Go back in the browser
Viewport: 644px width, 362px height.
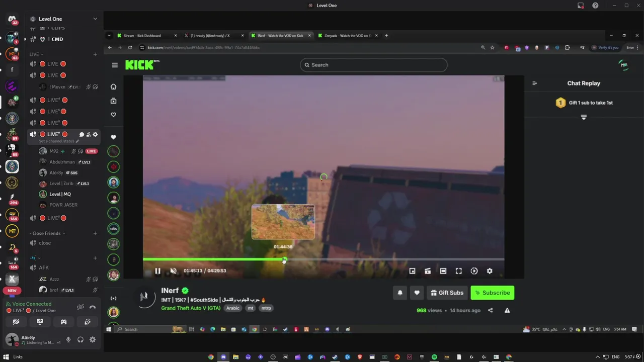[x=110, y=48]
